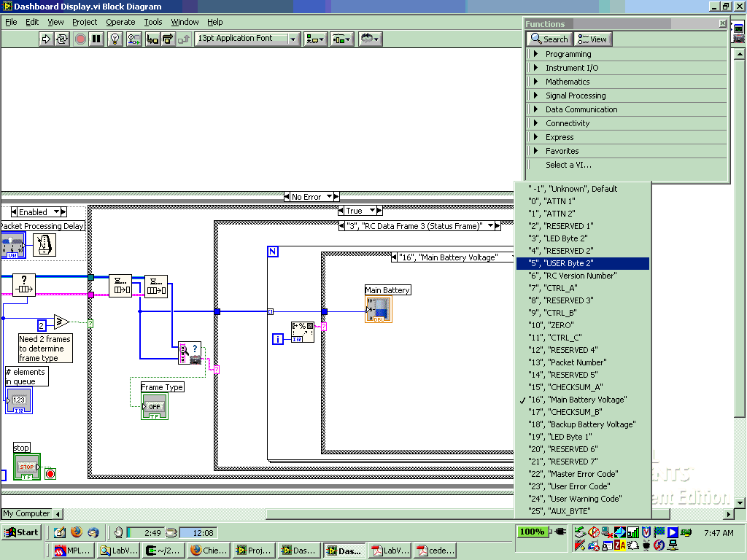The height and width of the screenshot is (560, 747).
Task: Open the File menu
Action: click(x=11, y=22)
